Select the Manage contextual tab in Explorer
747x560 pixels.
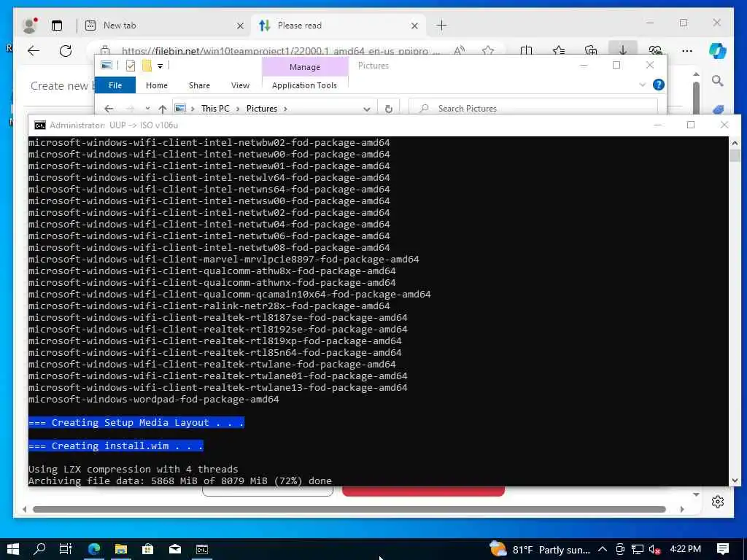(x=305, y=67)
